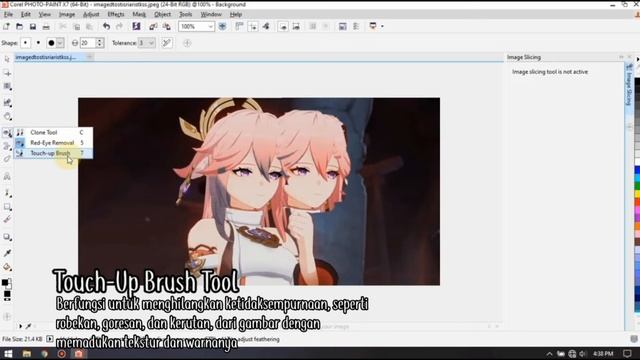Open the View menu
The height and width of the screenshot is (360, 640).
tap(44, 14)
